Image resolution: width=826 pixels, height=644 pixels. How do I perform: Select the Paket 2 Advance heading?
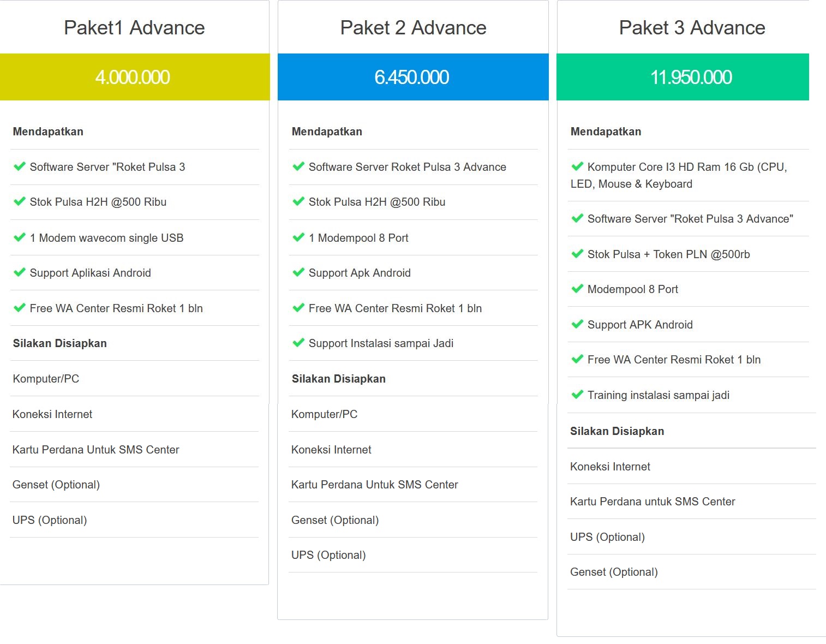coord(413,28)
